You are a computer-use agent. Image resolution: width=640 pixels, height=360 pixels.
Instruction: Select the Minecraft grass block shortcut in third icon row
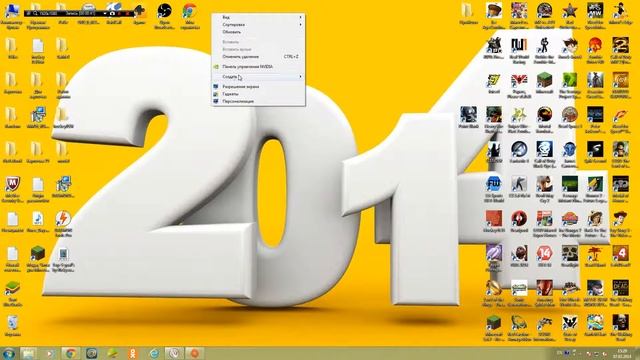click(x=544, y=84)
